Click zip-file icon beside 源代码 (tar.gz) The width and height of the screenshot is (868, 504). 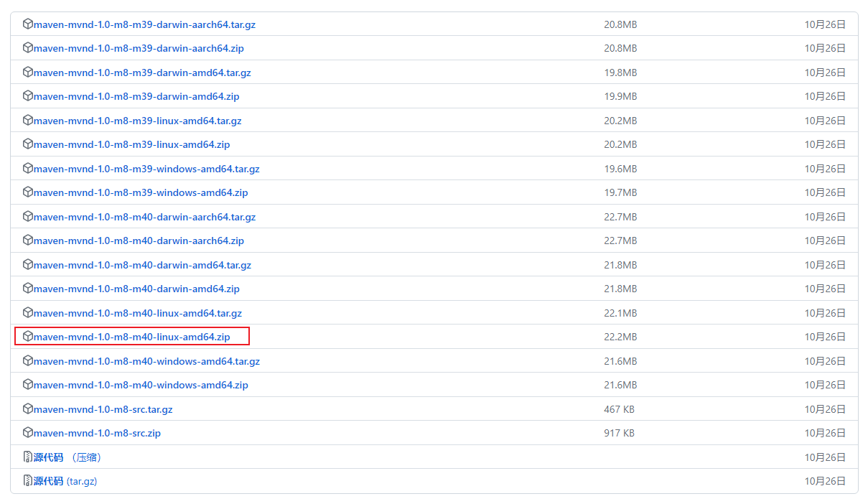28,481
